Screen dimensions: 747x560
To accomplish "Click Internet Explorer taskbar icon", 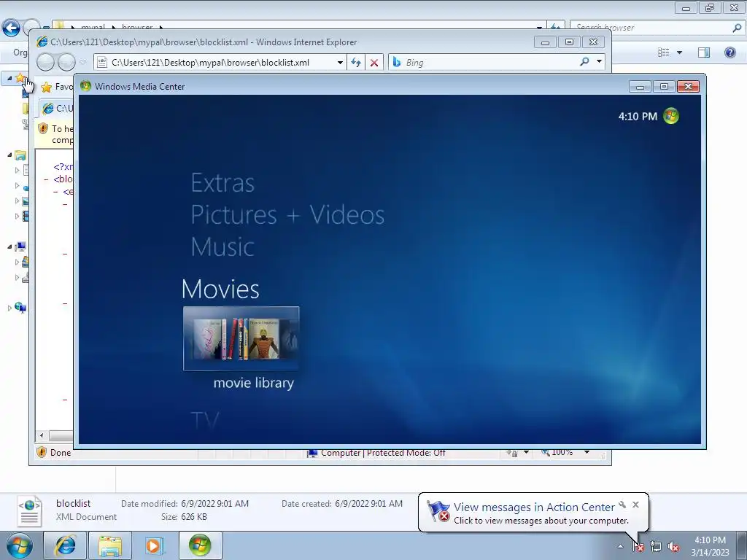I will (x=65, y=545).
